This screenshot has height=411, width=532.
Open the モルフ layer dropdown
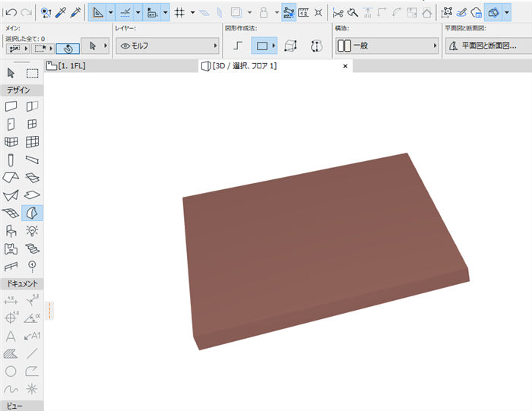pos(167,46)
